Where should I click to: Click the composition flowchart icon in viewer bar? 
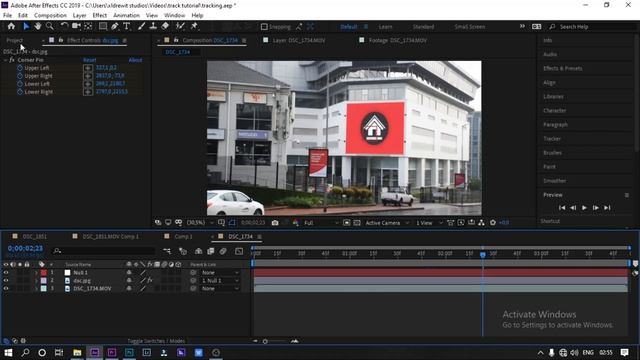click(482, 223)
